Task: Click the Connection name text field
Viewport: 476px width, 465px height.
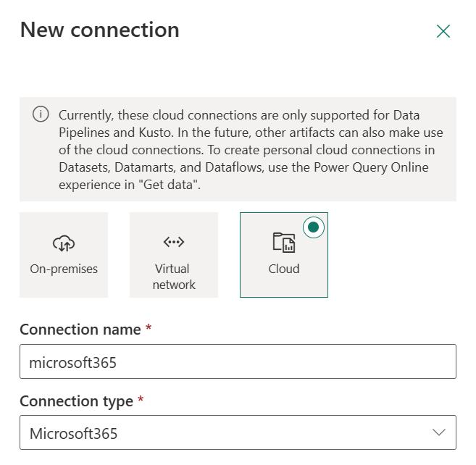Action: pyautogui.click(x=238, y=361)
